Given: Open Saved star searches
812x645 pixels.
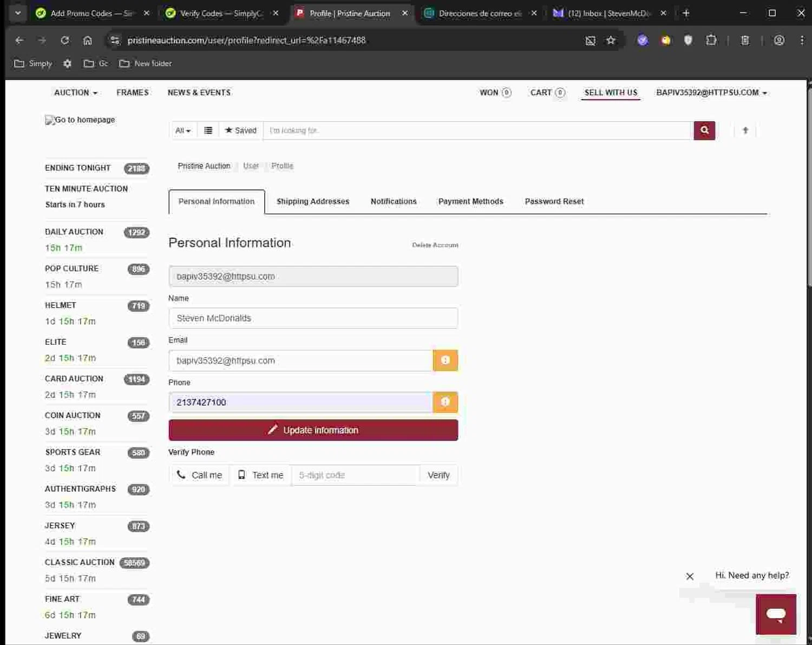Looking at the screenshot, I should (x=241, y=130).
